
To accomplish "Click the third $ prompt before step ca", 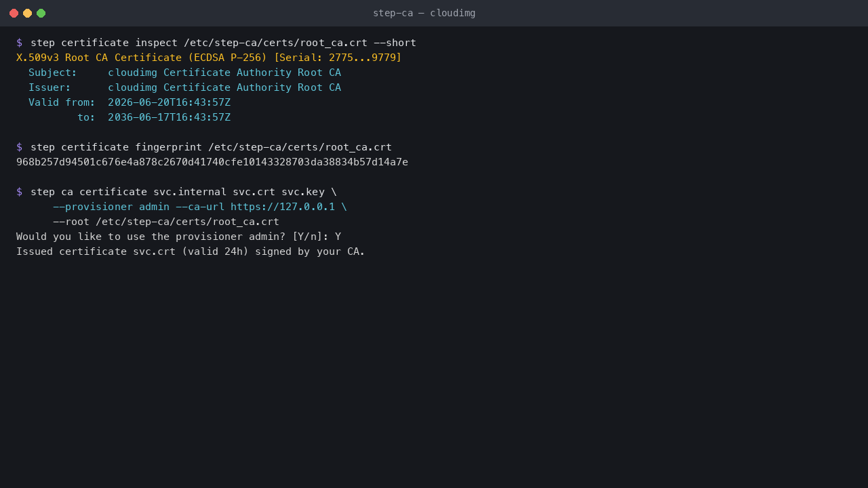I will 19,192.
